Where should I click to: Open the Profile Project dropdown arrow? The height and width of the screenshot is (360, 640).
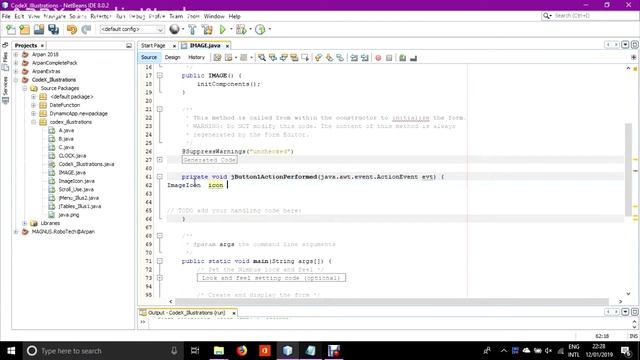coord(270,29)
